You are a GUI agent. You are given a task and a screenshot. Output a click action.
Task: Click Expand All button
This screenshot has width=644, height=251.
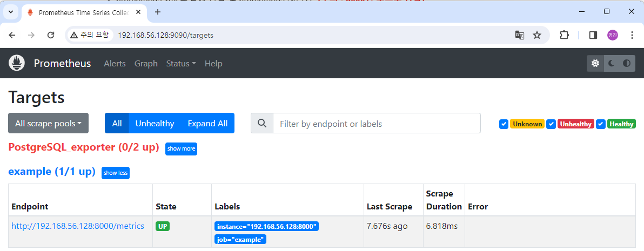pyautogui.click(x=207, y=123)
